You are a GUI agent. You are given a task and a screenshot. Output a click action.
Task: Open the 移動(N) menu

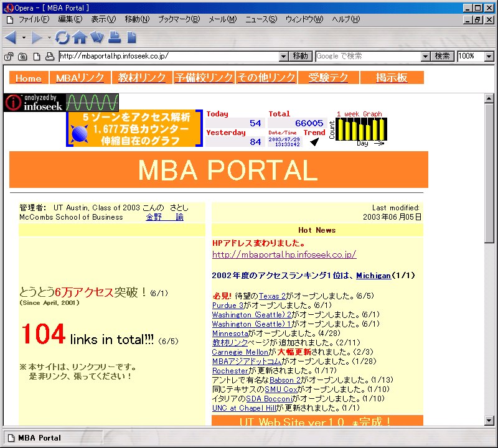click(137, 20)
